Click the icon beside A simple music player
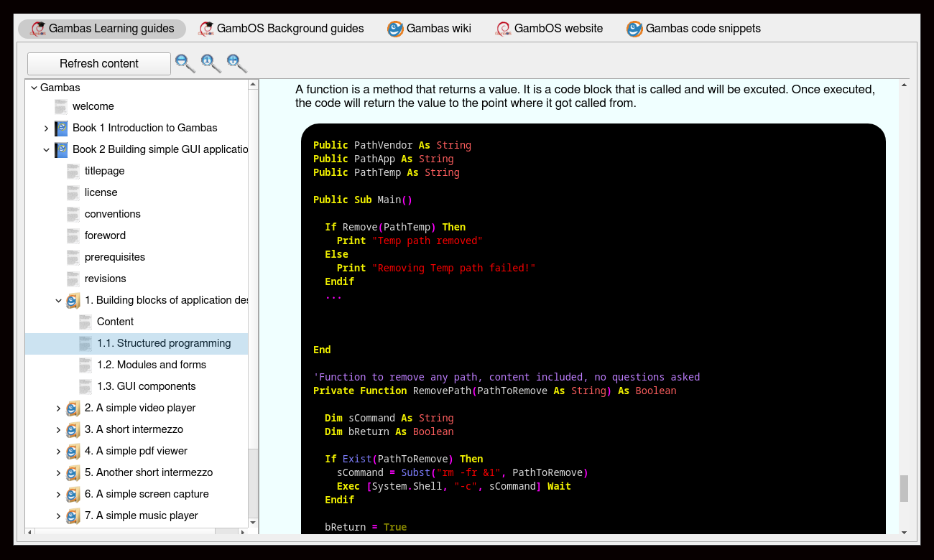Screen dimensions: 934x560 coord(73,515)
